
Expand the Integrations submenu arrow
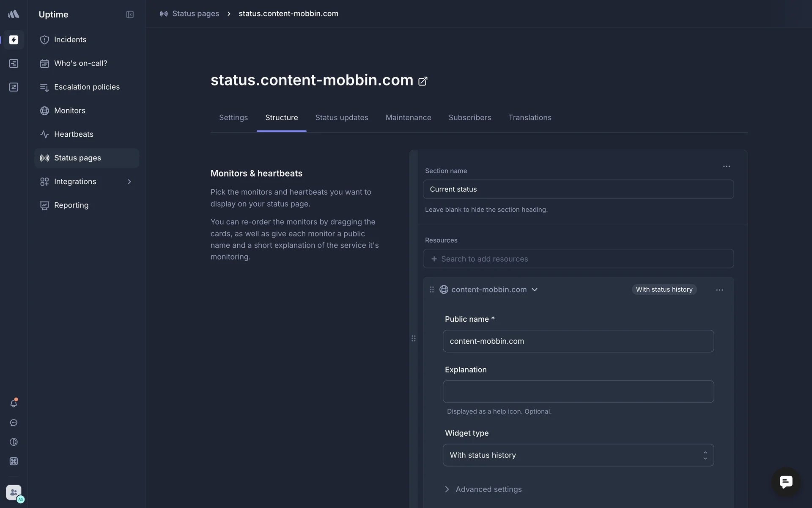129,182
